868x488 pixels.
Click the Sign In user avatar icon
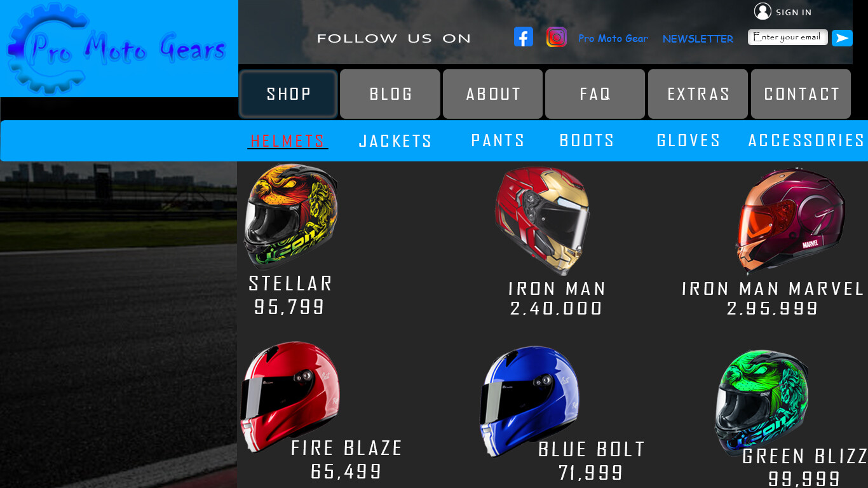(x=763, y=11)
